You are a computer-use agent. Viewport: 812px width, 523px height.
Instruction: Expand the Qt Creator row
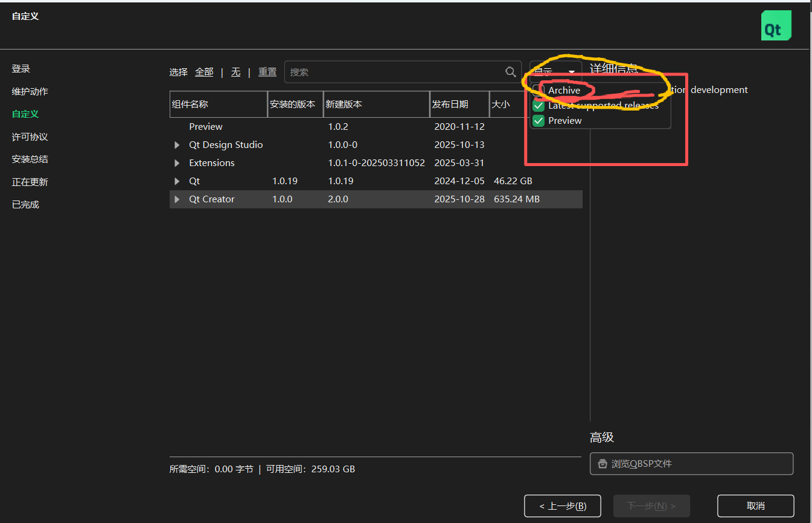pyautogui.click(x=177, y=199)
